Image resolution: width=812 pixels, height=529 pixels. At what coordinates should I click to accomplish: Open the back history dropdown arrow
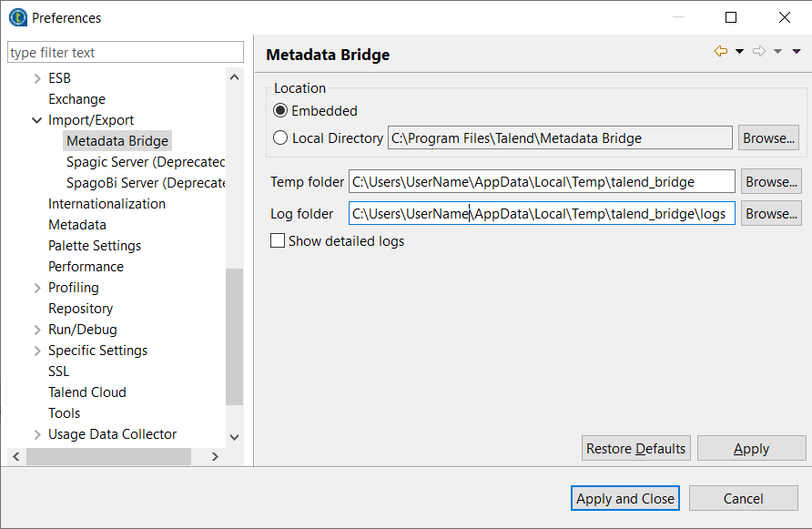coord(739,52)
